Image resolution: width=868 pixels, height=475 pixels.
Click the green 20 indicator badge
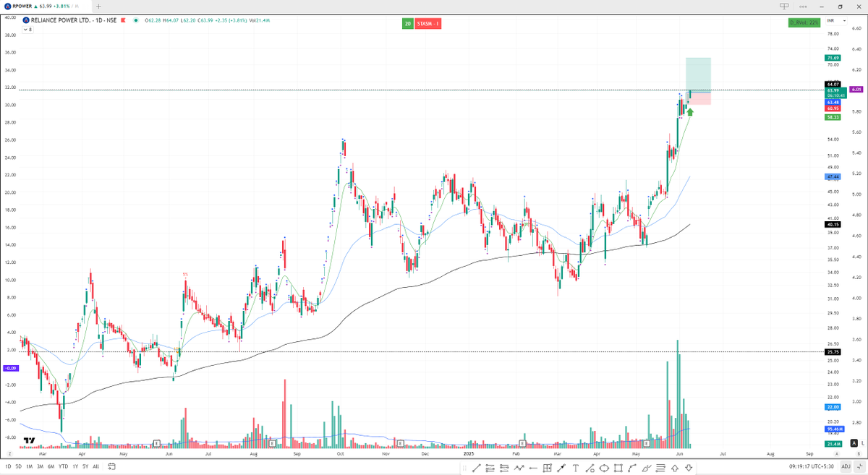(x=408, y=24)
